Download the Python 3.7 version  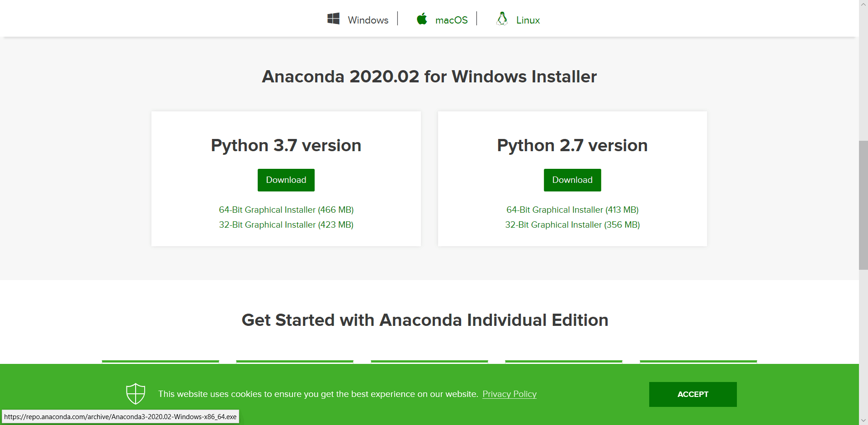(x=286, y=180)
